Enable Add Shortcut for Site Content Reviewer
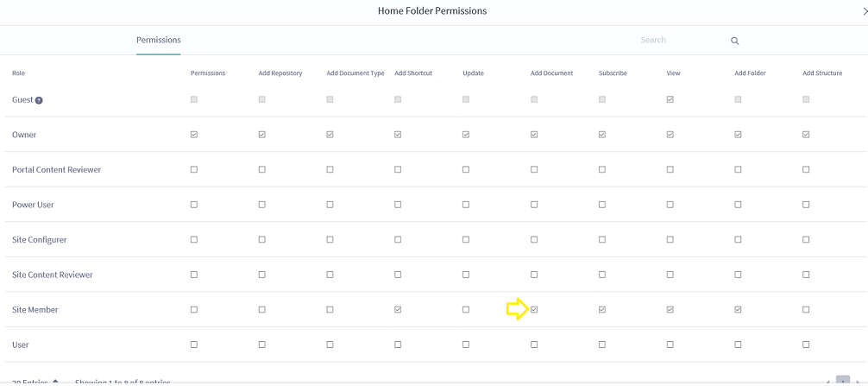The image size is (868, 386). coord(398,275)
